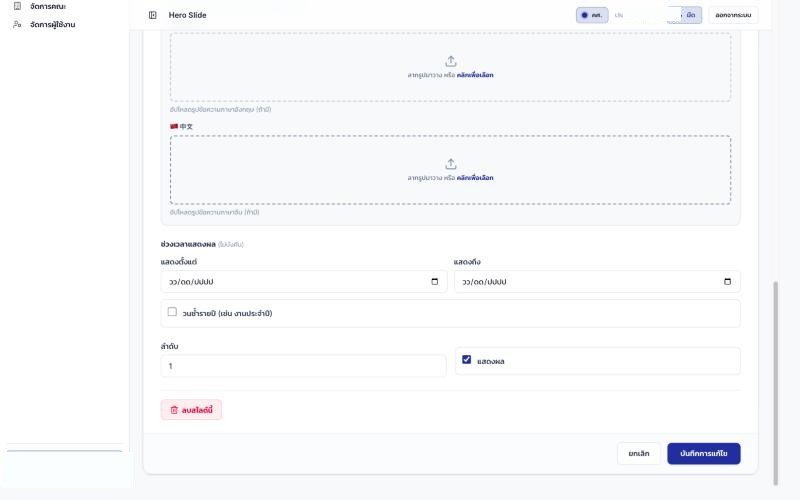The height and width of the screenshot is (500, 800).
Task: Click the building icon next to จัดการคณะ
Action: pos(17,6)
